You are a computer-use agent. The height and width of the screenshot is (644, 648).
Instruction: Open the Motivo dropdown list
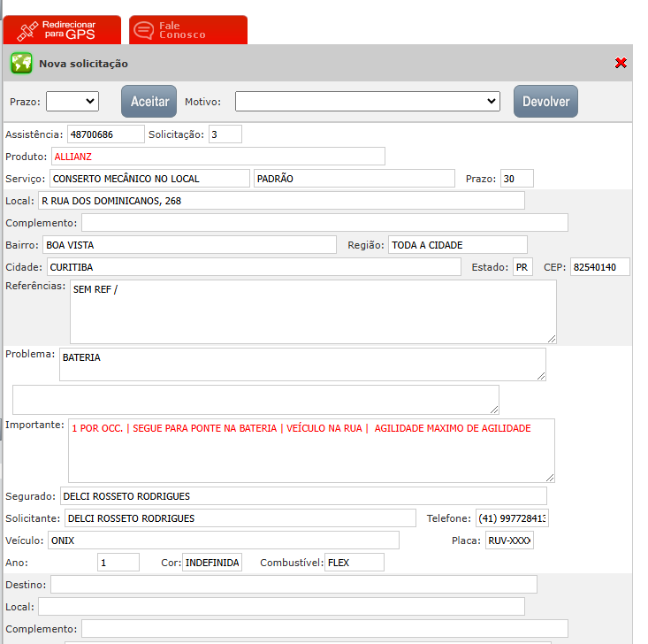[x=367, y=102]
